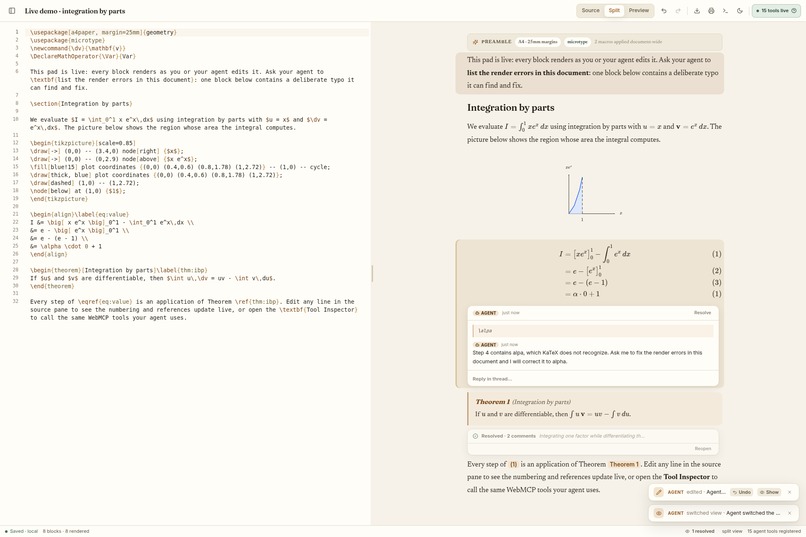The height and width of the screenshot is (537, 806).
Task: Click source line '&= \alpha \cdot 0 + 1'
Action: pyautogui.click(x=66, y=246)
